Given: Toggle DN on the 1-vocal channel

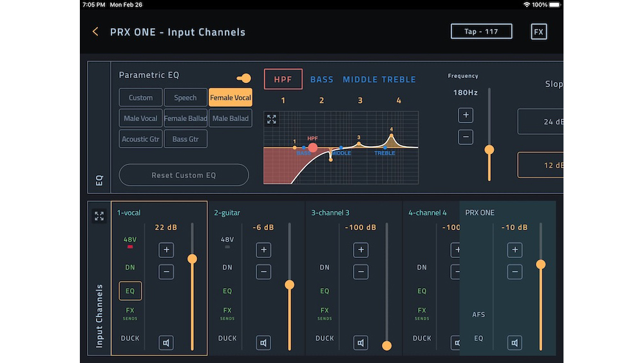Looking at the screenshot, I should coord(130,267).
